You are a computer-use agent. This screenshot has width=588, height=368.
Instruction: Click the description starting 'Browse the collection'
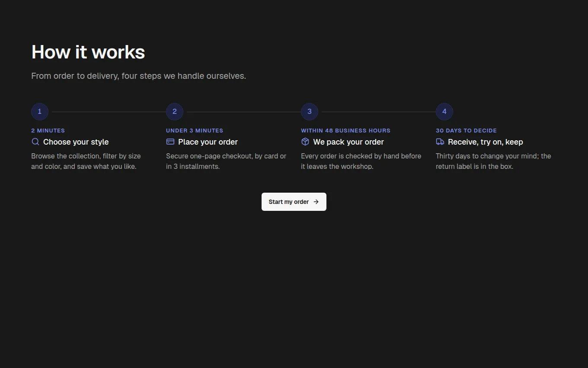coord(86,161)
